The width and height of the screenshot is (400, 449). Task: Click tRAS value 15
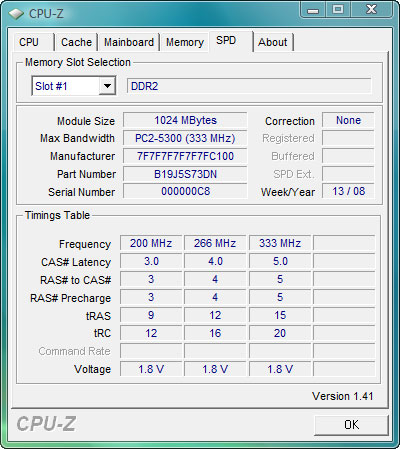[280, 315]
